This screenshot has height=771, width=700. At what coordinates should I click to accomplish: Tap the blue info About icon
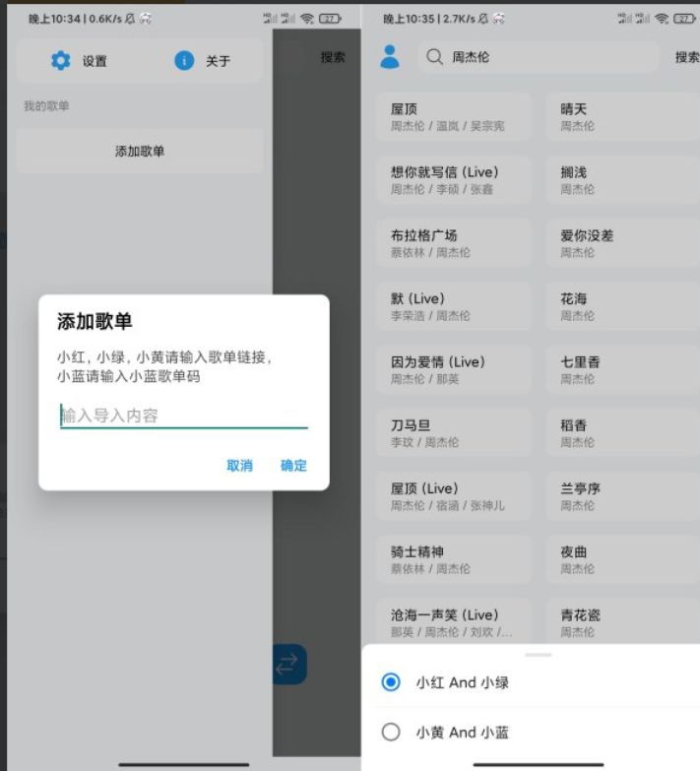(184, 61)
